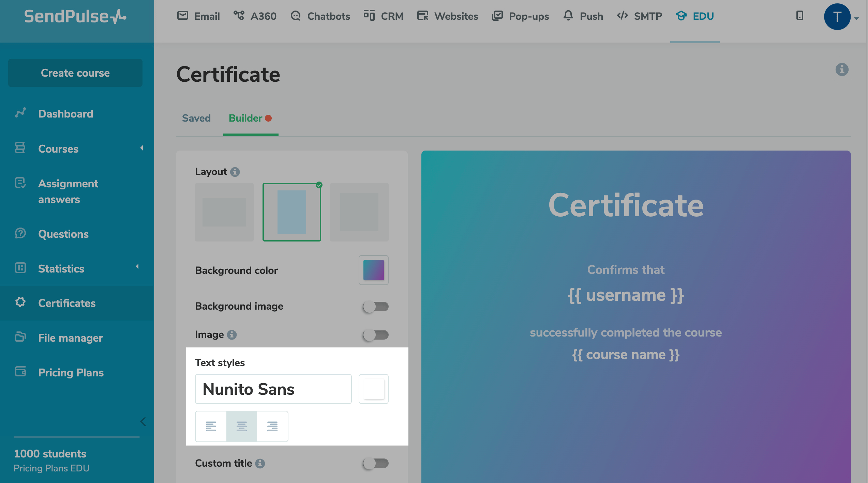Open the Pricing Plans EDU link
Viewport: 868px width, 483px height.
51,468
